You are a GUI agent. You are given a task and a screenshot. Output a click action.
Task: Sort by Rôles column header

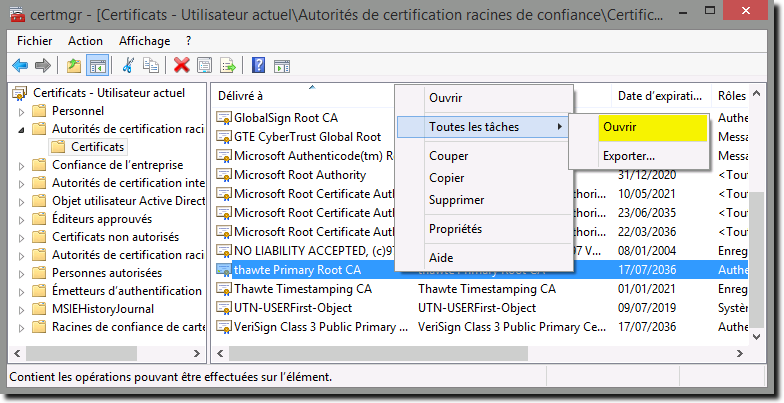coord(730,96)
